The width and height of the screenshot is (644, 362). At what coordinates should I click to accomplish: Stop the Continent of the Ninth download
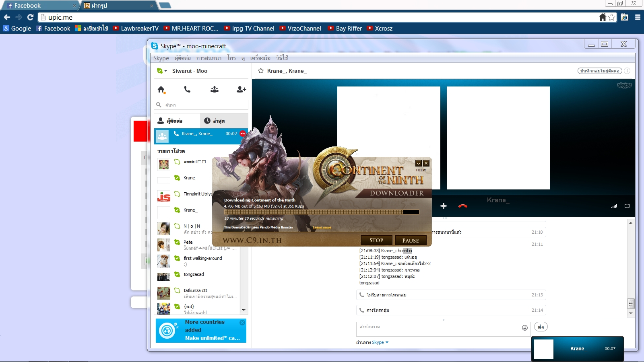(x=376, y=240)
